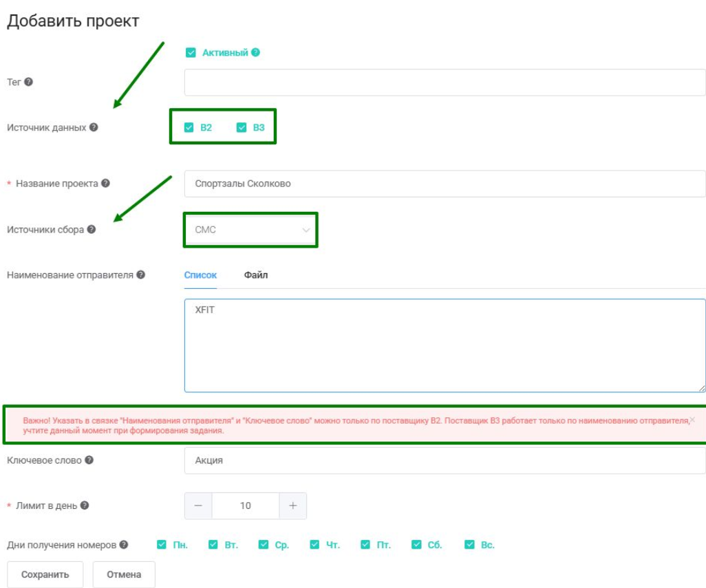This screenshot has width=706, height=588.
Task: Increase daily limit with plus button
Action: click(292, 505)
